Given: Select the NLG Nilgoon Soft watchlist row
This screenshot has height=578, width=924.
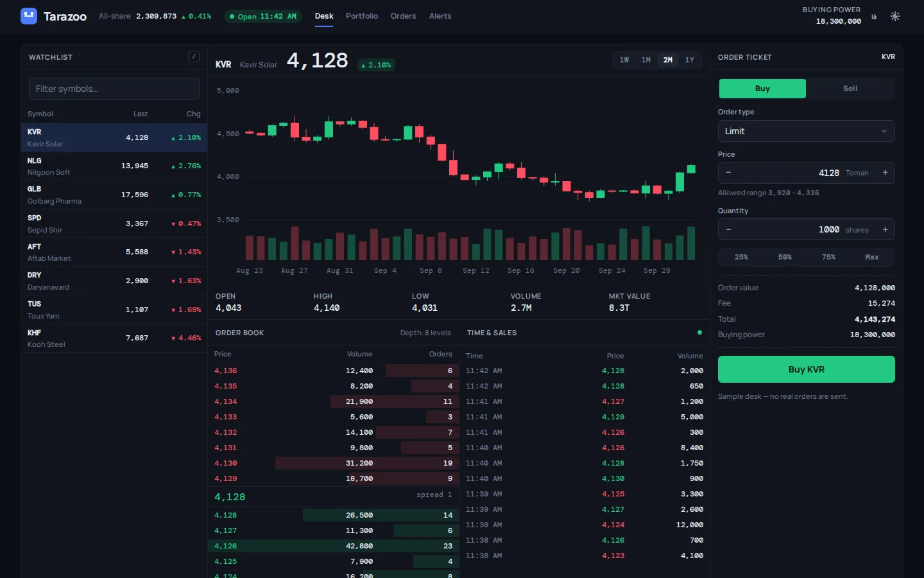Looking at the screenshot, I should [114, 166].
